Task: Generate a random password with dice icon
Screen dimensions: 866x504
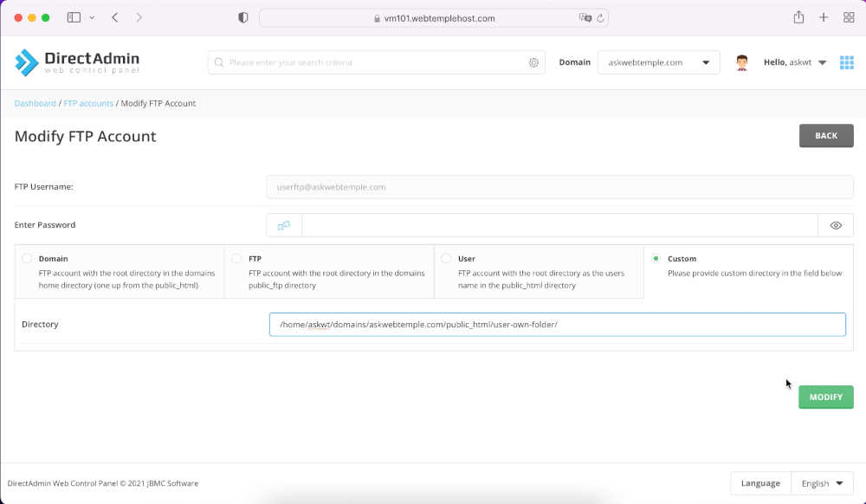Action: point(284,225)
